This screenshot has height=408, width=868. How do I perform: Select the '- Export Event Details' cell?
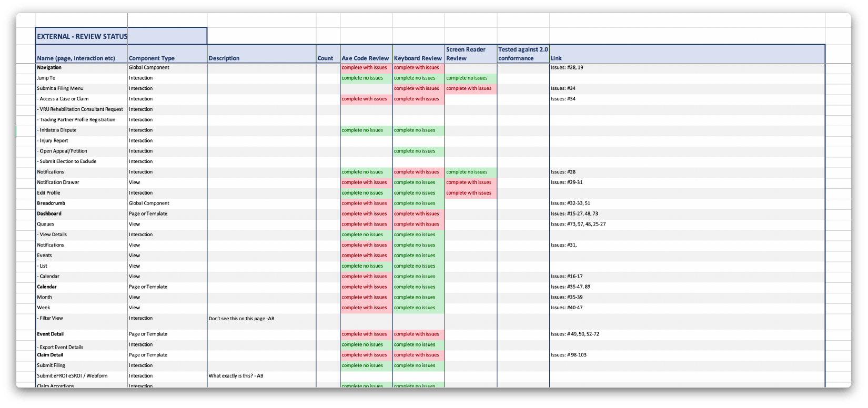[82, 345]
